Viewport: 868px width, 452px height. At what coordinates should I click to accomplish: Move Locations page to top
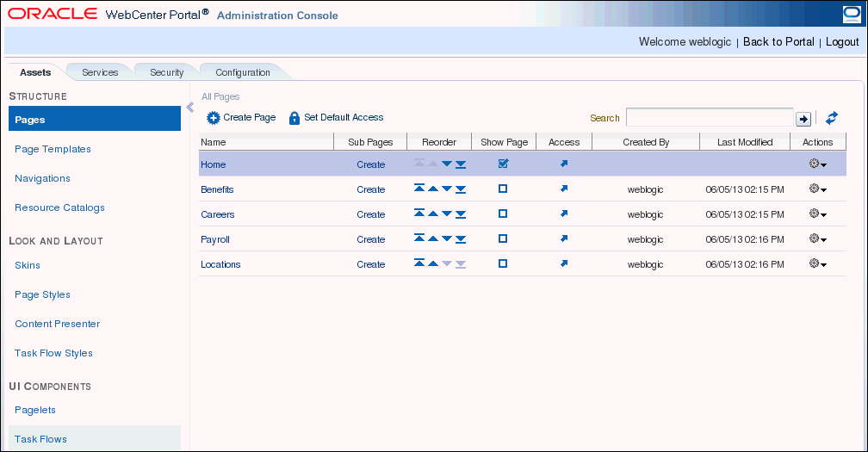[419, 263]
